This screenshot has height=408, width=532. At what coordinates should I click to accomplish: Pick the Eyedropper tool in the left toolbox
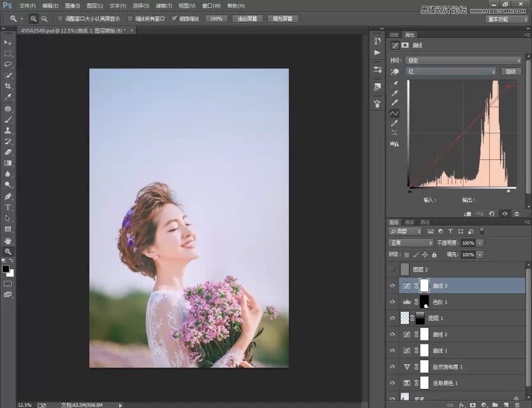(x=8, y=97)
